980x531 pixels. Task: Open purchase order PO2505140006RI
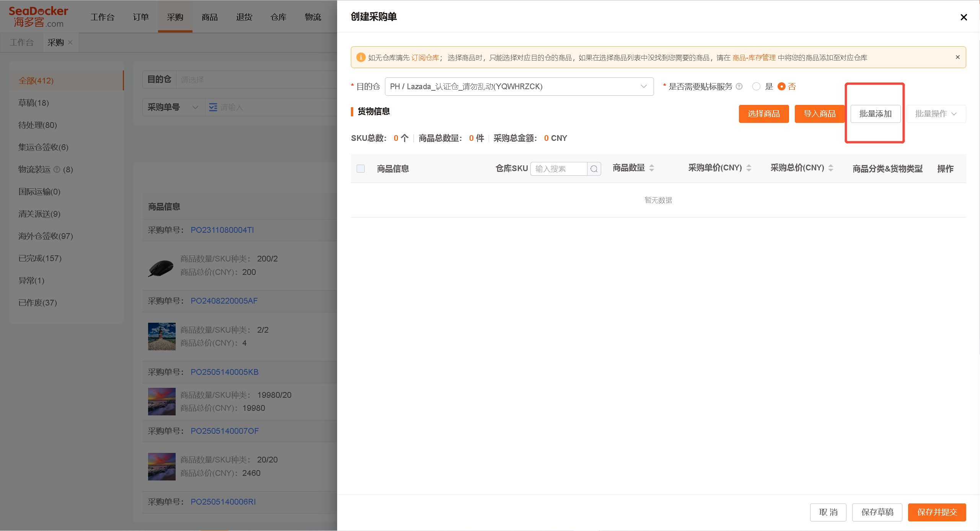point(223,502)
